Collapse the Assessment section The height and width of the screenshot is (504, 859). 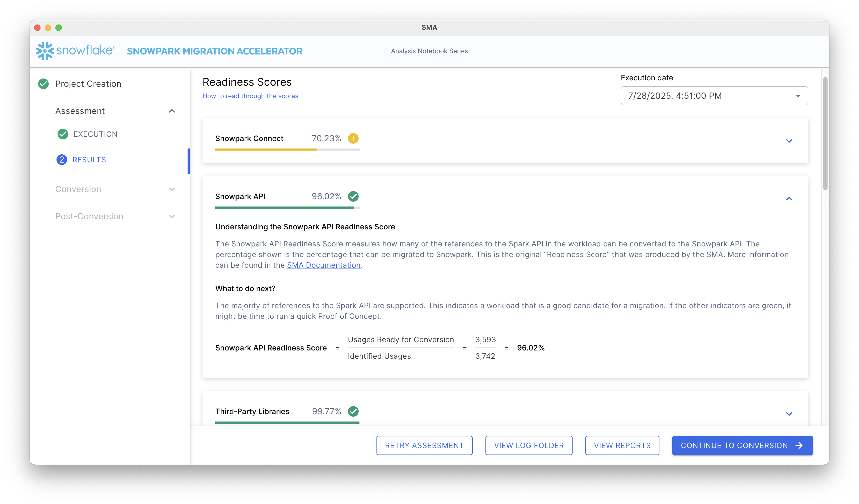point(172,111)
